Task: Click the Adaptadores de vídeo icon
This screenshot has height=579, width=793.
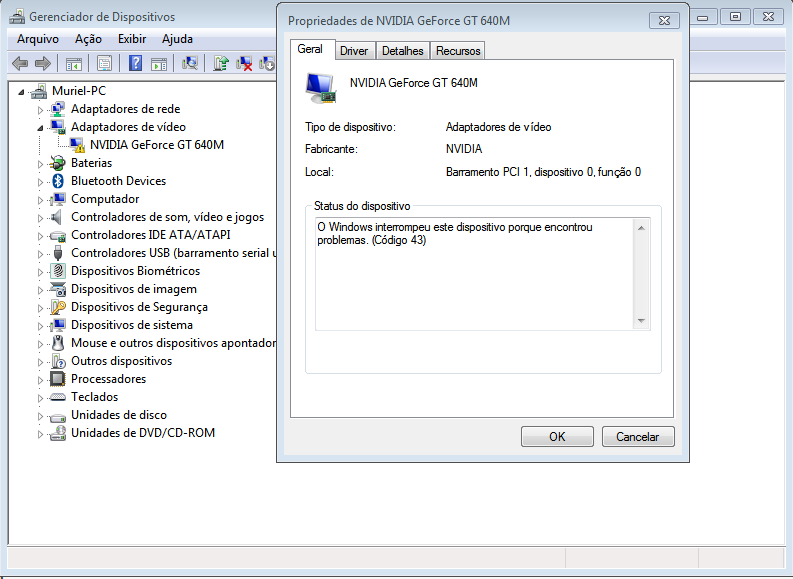Action: (x=58, y=127)
